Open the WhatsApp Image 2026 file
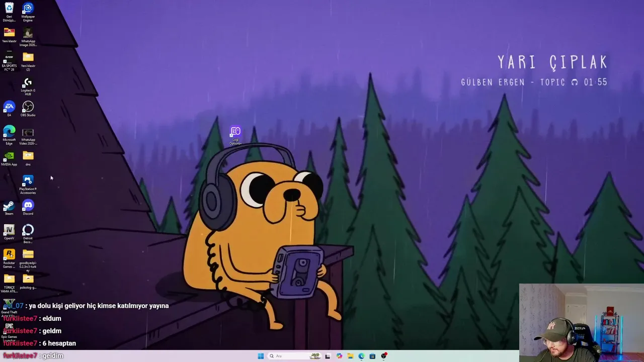Image resolution: width=644 pixels, height=362 pixels. (x=28, y=37)
